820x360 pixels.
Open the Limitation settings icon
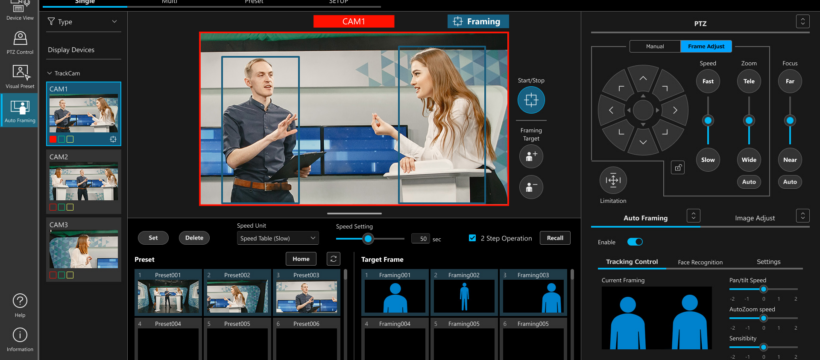(612, 181)
